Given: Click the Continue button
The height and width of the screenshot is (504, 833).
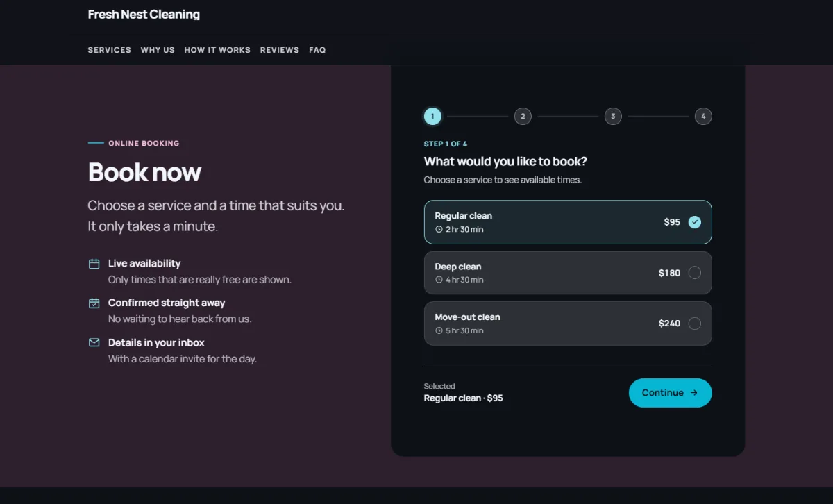Looking at the screenshot, I should (x=671, y=393).
